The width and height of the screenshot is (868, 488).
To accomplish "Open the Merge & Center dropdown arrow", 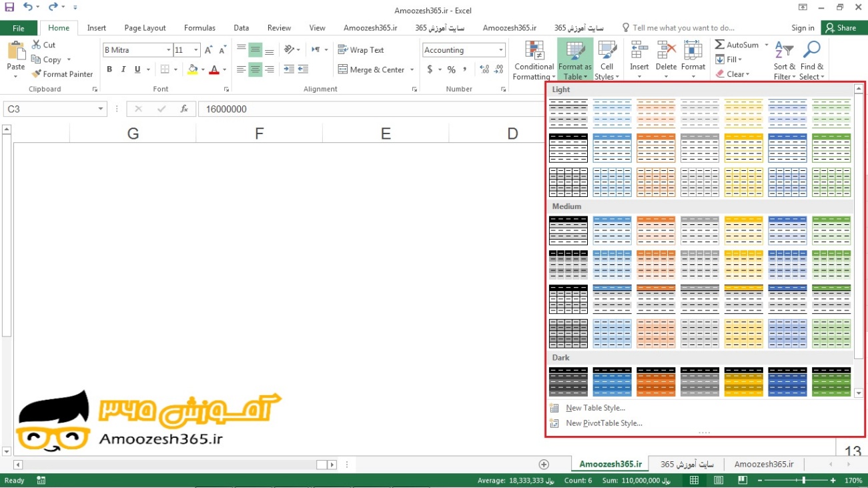I will point(412,69).
